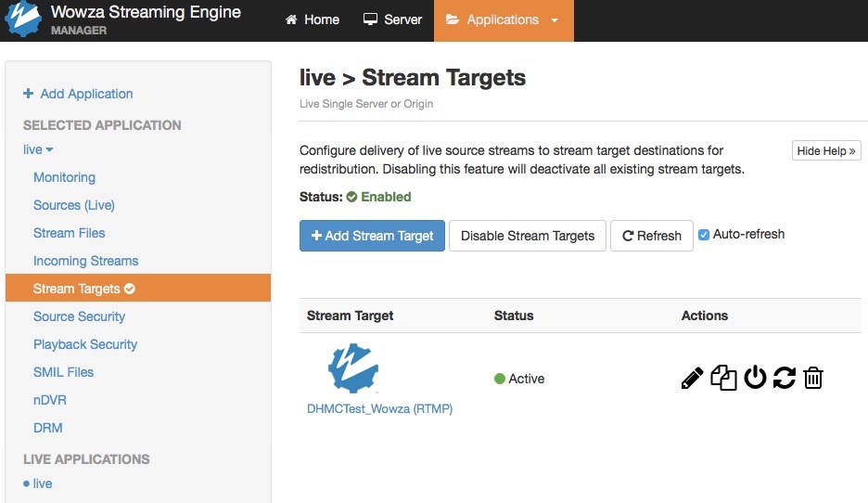Click the DHMCTest_Wowza target Wowza logo thumbnail
The width and height of the screenshot is (868, 503).
pyautogui.click(x=353, y=368)
